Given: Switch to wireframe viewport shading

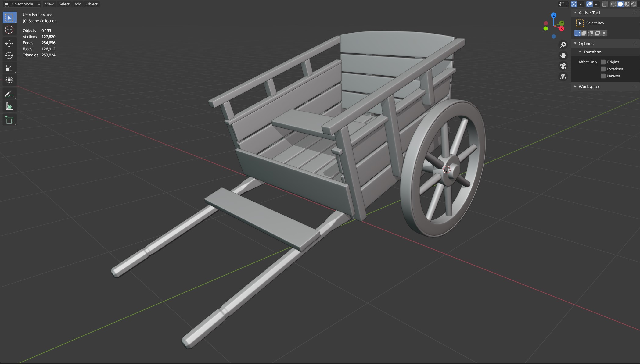Looking at the screenshot, I should (x=613, y=4).
